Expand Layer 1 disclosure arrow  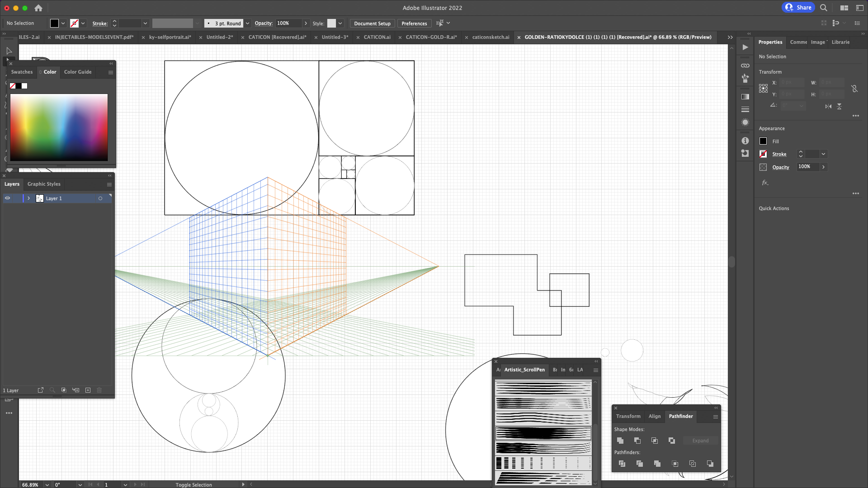pyautogui.click(x=28, y=198)
